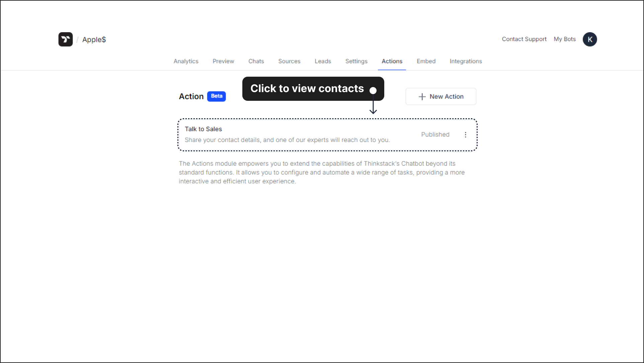Click the Contact Support link
Viewport: 644px width, 363px height.
pyautogui.click(x=524, y=39)
